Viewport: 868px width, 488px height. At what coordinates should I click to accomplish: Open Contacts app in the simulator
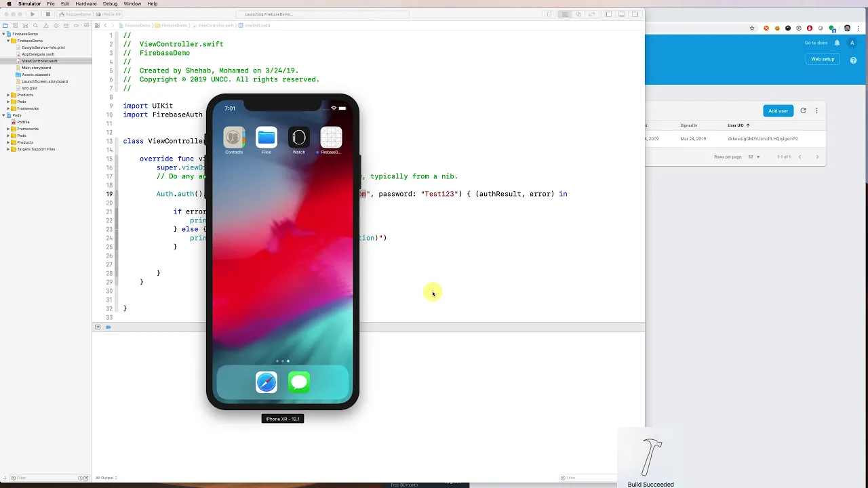tap(234, 138)
